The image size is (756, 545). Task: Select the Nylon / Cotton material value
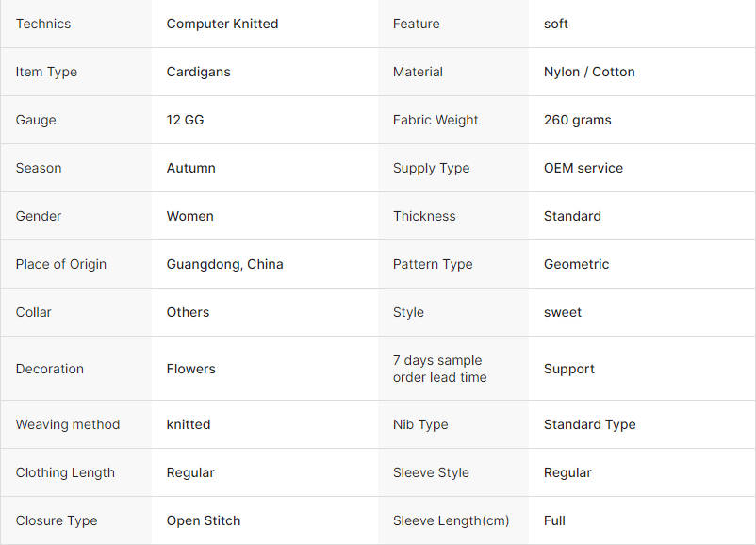tap(589, 72)
